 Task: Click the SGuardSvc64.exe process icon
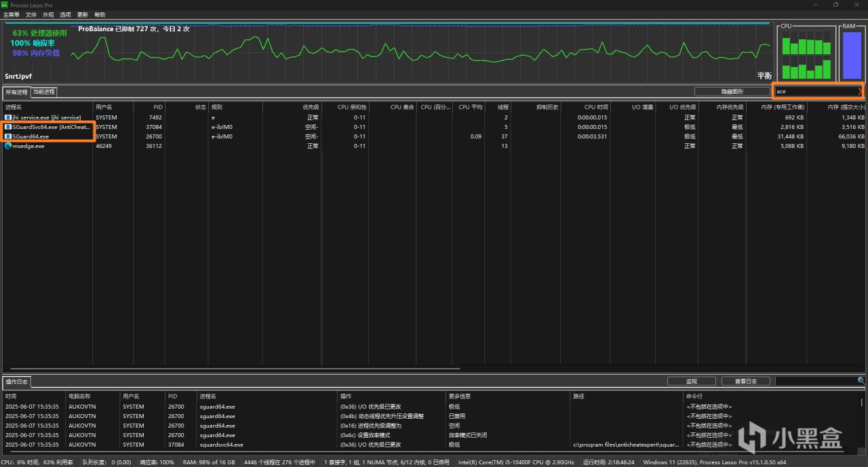coord(8,127)
